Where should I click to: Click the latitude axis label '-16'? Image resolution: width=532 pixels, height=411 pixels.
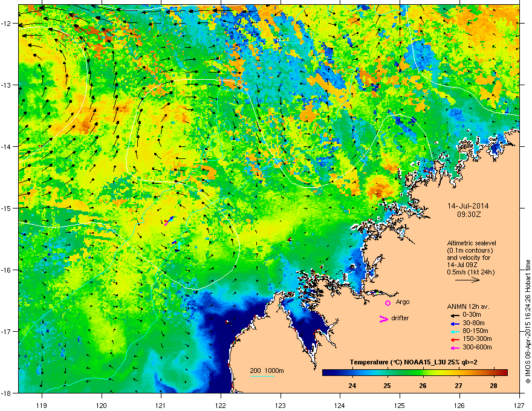pyautogui.click(x=7, y=270)
